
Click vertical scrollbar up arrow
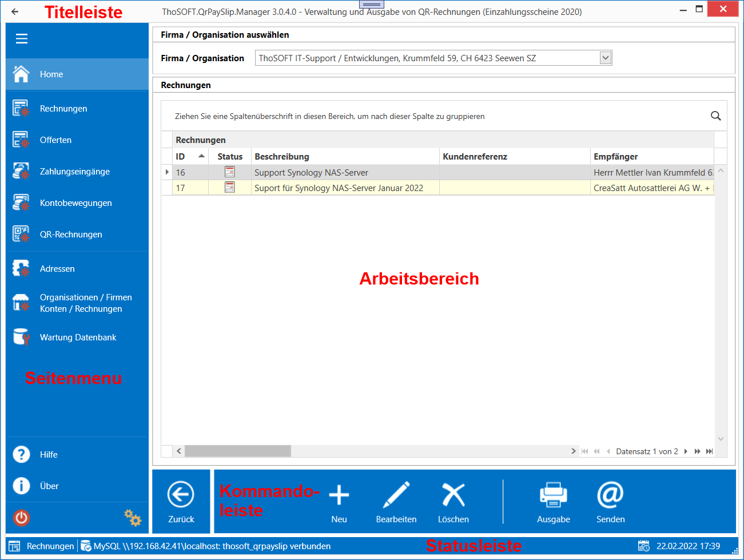[721, 170]
